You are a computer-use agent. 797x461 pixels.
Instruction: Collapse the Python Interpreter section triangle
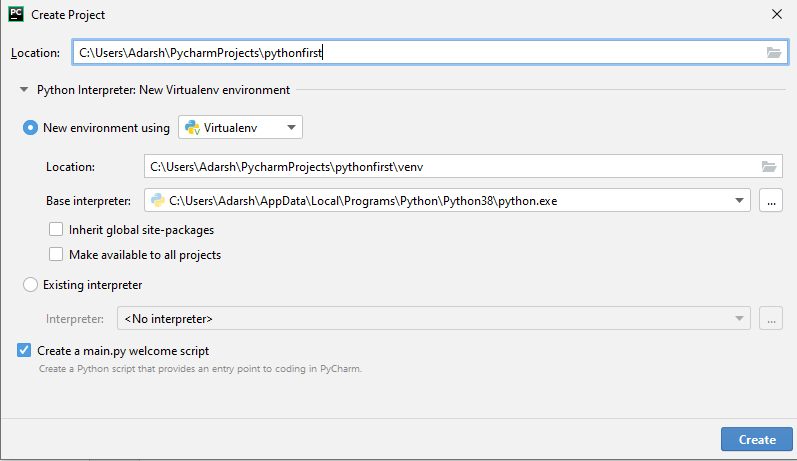(x=23, y=89)
